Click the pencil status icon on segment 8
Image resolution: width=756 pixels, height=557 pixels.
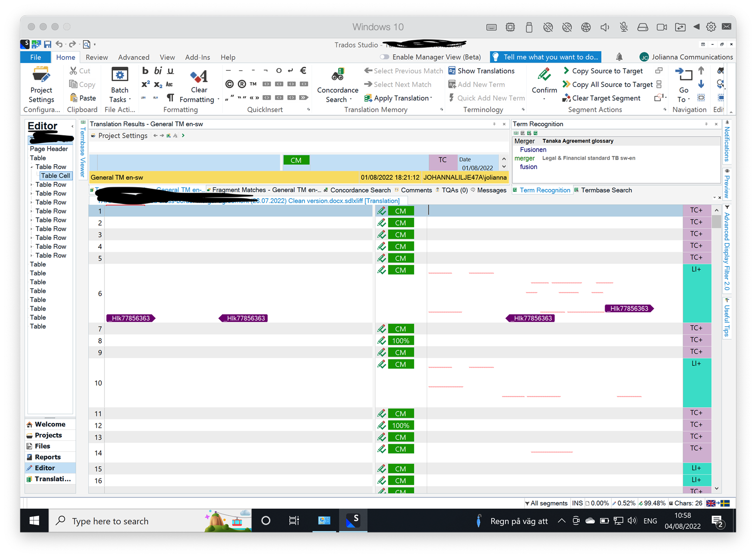click(x=382, y=340)
